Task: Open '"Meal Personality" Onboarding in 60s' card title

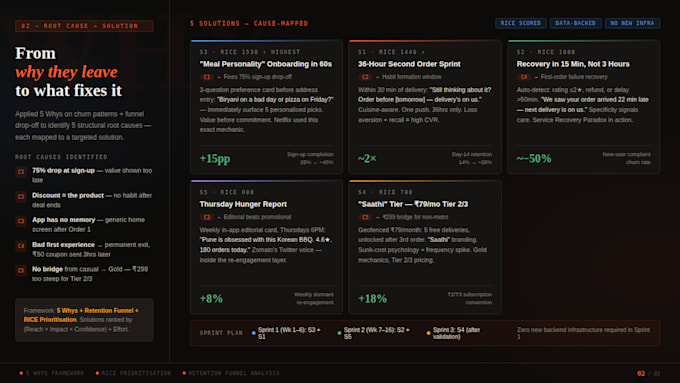Action: 265,64
